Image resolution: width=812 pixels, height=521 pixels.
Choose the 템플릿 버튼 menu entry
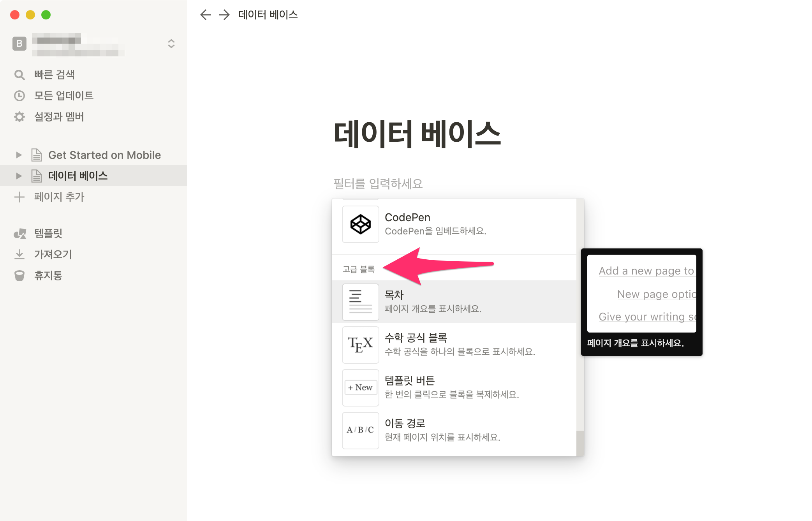(x=454, y=387)
